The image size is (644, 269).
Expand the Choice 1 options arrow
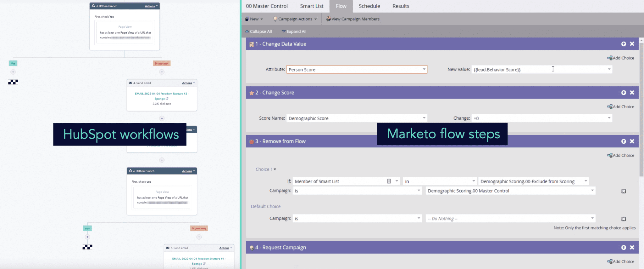[x=275, y=169]
